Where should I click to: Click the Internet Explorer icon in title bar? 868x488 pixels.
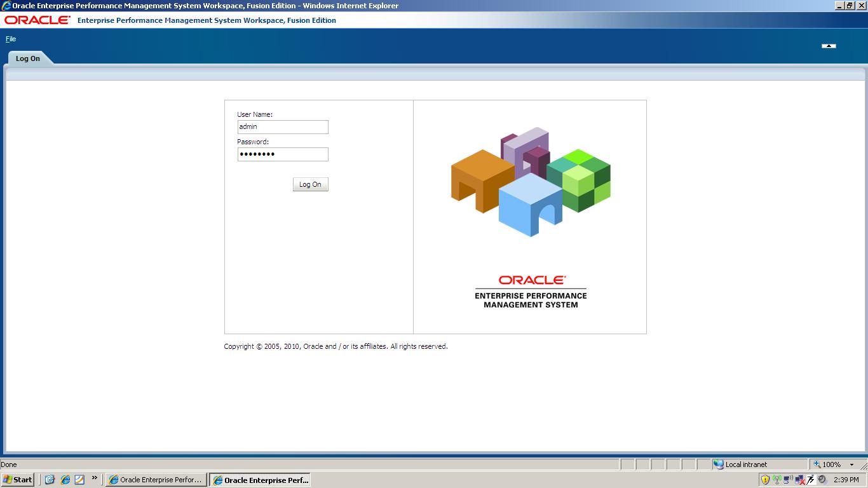pyautogui.click(x=6, y=6)
